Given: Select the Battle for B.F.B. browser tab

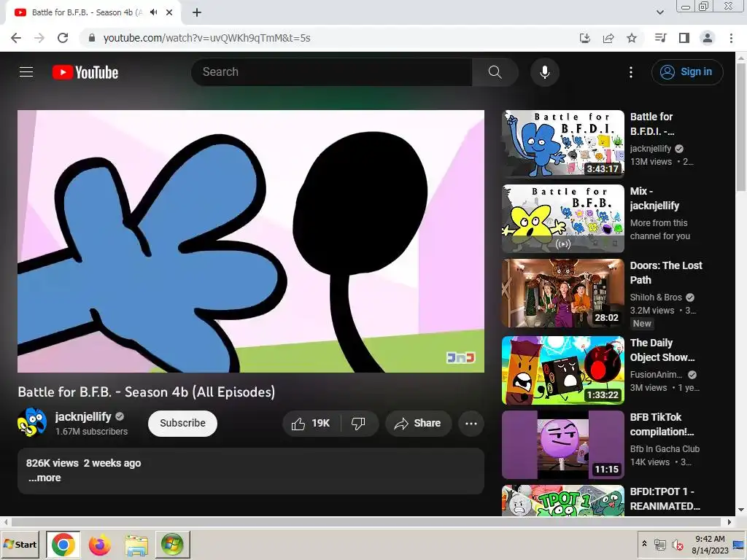Looking at the screenshot, I should (93, 12).
